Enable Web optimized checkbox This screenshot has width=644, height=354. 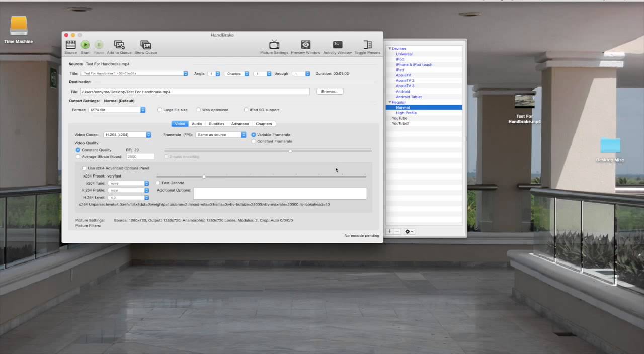199,110
